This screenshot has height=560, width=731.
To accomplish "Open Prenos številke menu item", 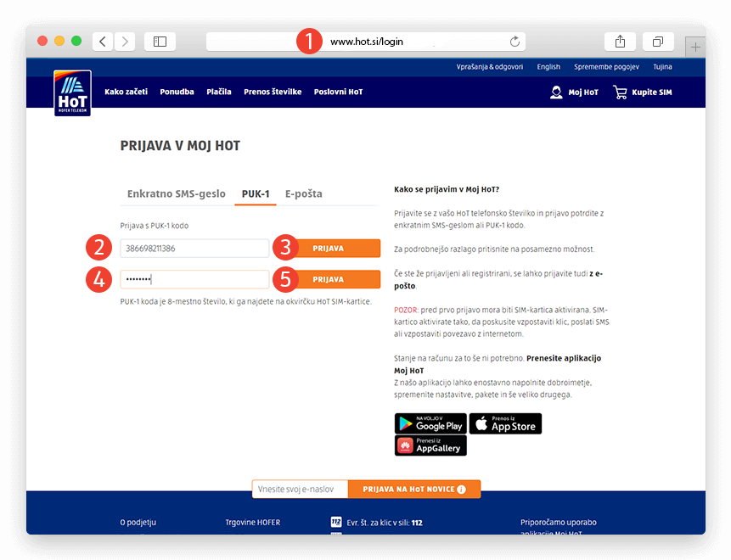I will coord(273,92).
